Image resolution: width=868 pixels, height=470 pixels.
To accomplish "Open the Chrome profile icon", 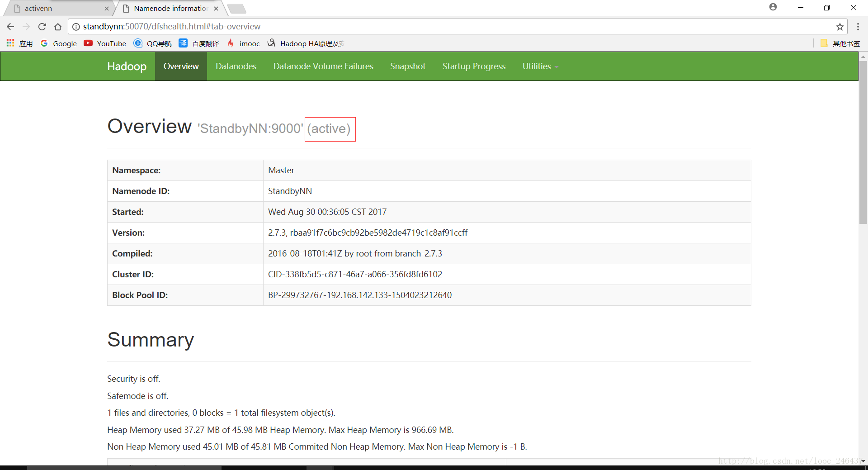I will click(773, 7).
